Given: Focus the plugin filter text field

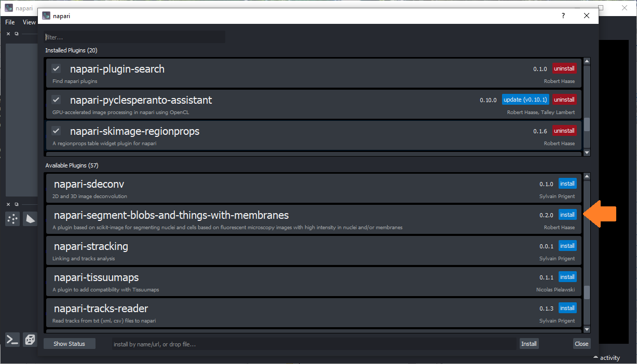Looking at the screenshot, I should (x=134, y=37).
